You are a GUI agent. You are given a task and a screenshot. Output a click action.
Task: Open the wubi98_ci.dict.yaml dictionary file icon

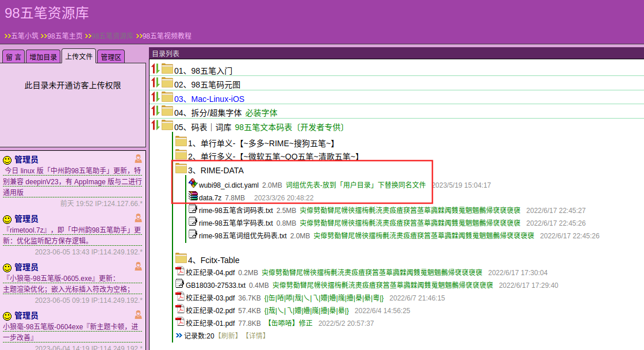(193, 184)
